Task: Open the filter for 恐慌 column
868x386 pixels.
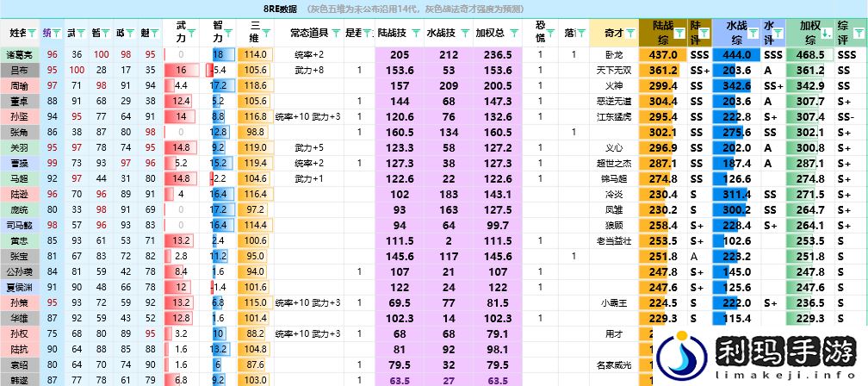Action: (x=551, y=34)
